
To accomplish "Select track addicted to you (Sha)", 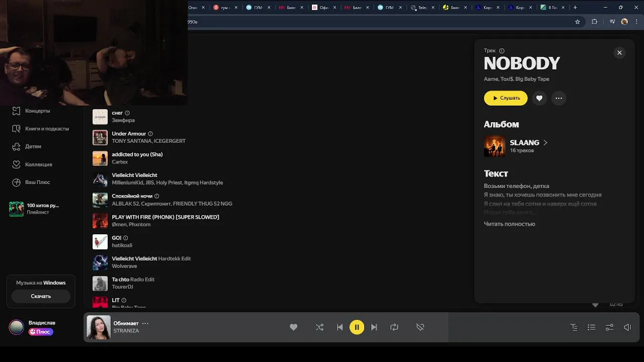I will 137,154.
